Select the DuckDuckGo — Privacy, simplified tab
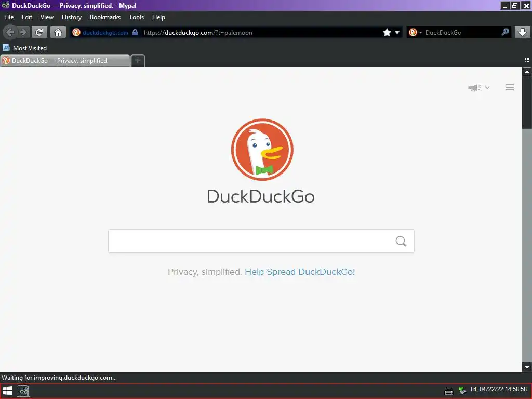Image resolution: width=532 pixels, height=399 pixels. pos(65,61)
